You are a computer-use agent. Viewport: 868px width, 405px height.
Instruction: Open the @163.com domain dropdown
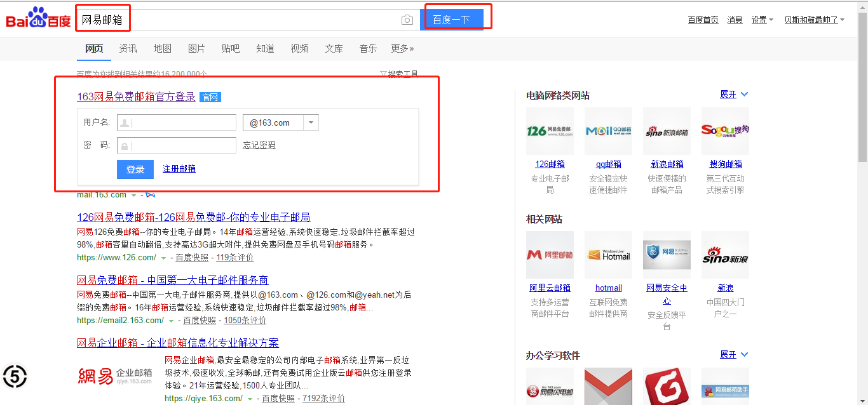[x=281, y=123]
